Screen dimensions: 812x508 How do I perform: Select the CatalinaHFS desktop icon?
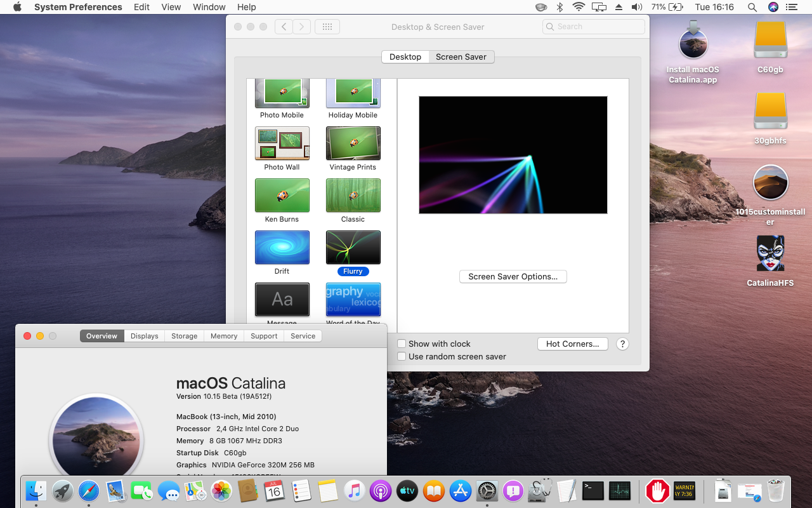[770, 254]
